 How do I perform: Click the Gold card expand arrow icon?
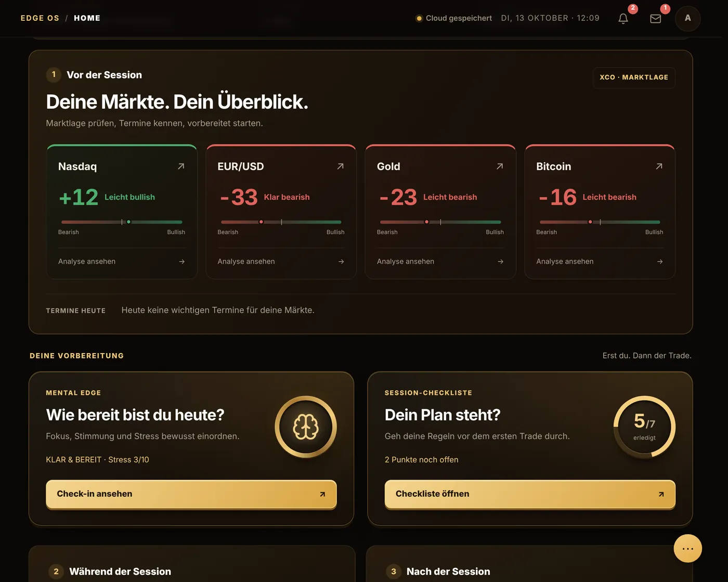point(500,166)
